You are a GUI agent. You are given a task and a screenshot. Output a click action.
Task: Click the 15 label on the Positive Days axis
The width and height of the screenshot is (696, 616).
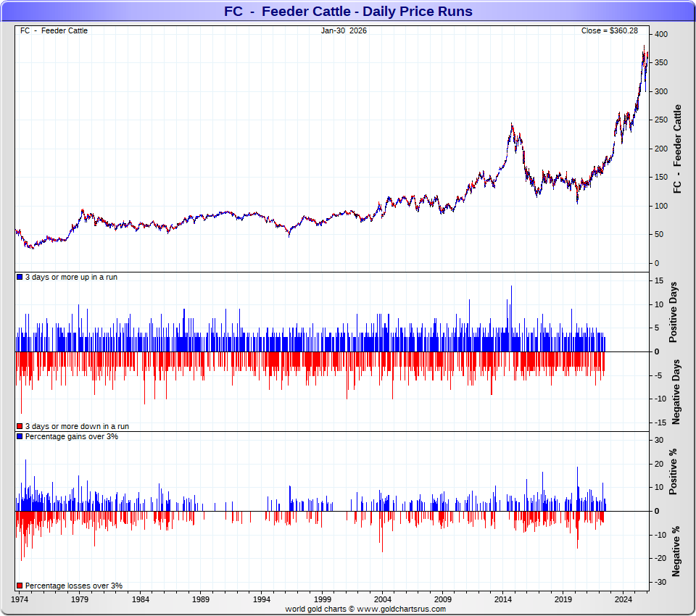[x=659, y=280]
